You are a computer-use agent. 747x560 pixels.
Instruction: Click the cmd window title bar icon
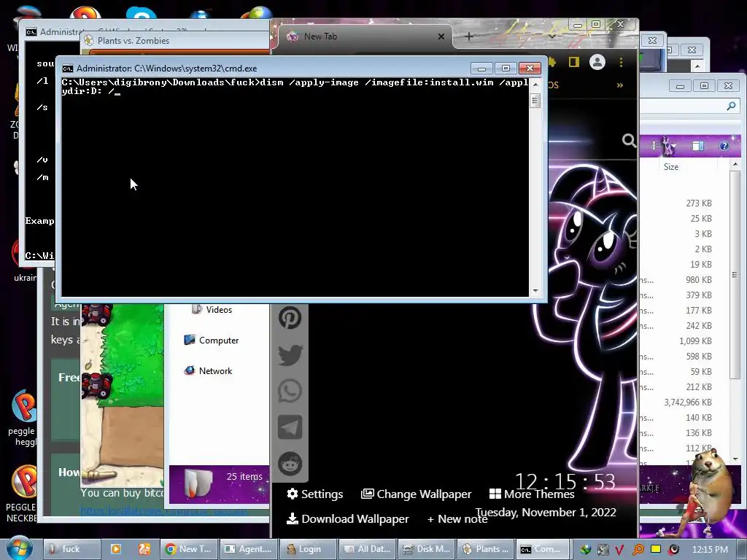[68, 69]
